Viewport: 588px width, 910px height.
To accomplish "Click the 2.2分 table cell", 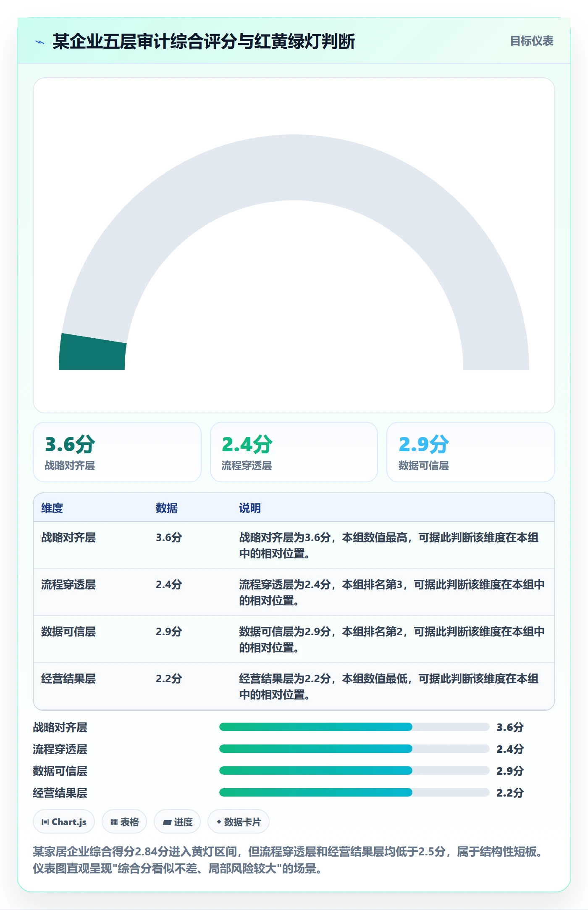I will coord(169,679).
